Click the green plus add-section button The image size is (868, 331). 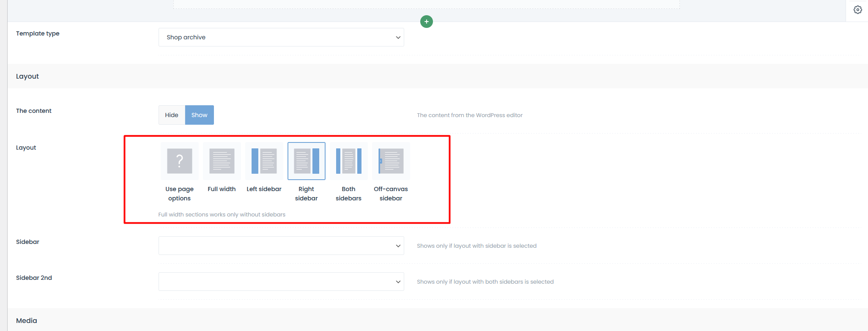(x=426, y=22)
